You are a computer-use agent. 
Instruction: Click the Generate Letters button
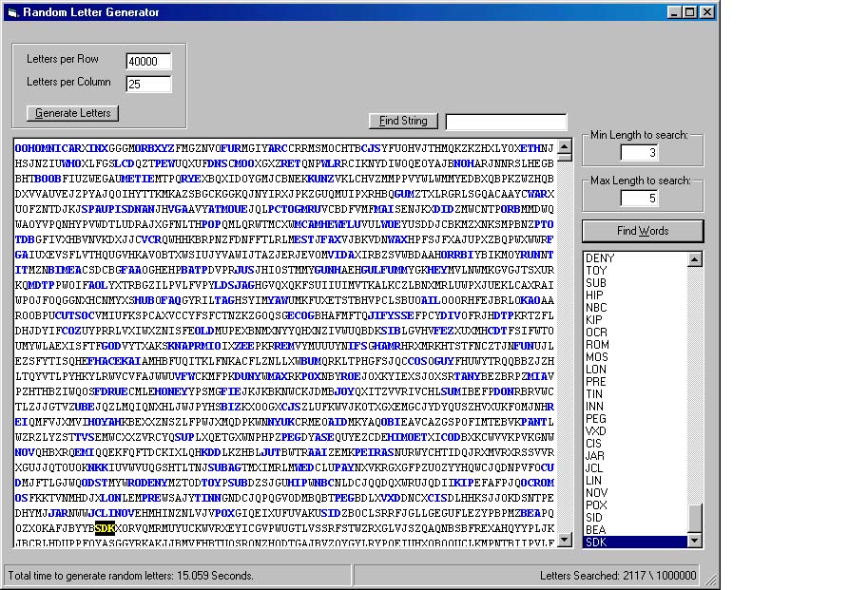click(x=72, y=113)
